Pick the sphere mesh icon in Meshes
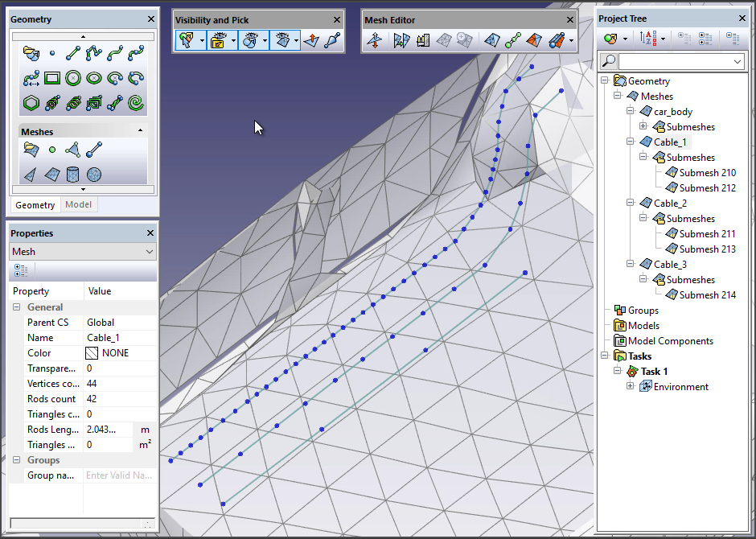The height and width of the screenshot is (539, 756). pos(94,174)
